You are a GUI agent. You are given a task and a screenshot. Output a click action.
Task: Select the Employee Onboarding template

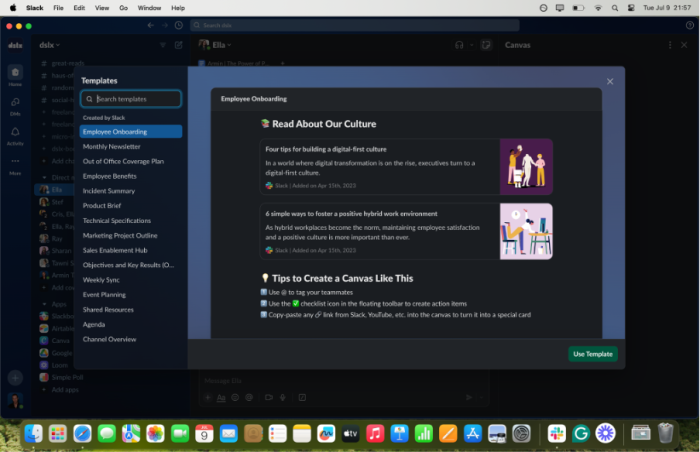(x=131, y=131)
